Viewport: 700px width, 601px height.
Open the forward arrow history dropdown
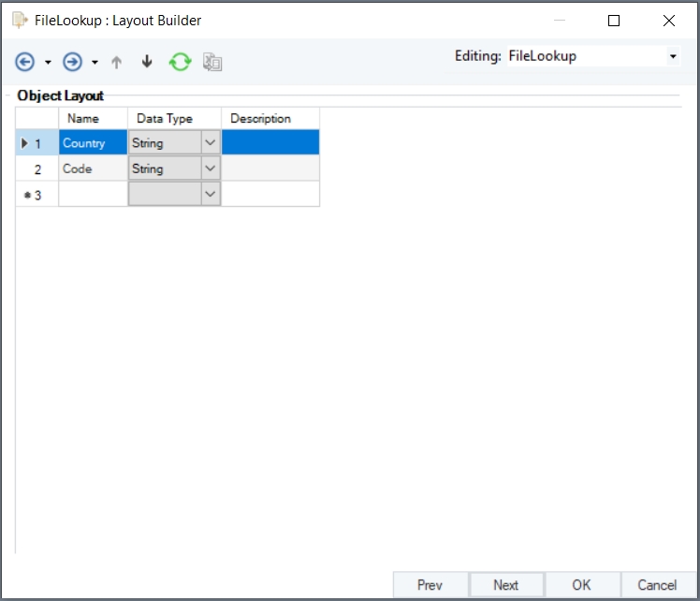95,63
